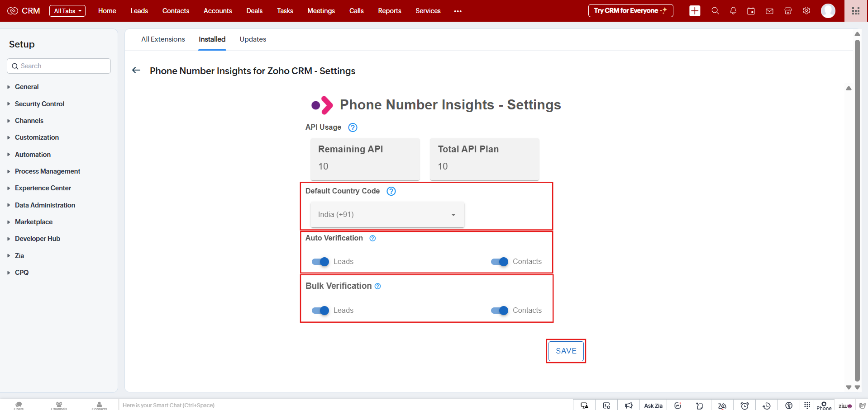This screenshot has width=868, height=410.
Task: Toggle Auto Verification for Leads
Action: [x=320, y=262]
